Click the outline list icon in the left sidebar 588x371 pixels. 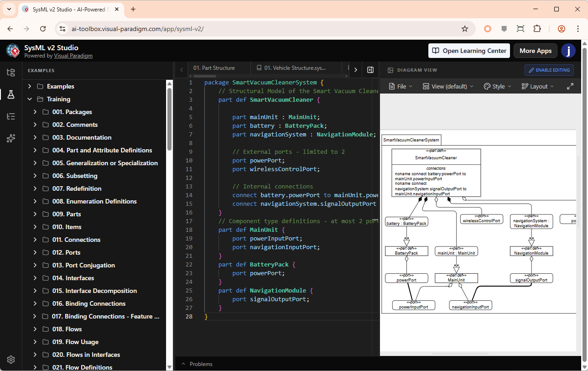11,116
